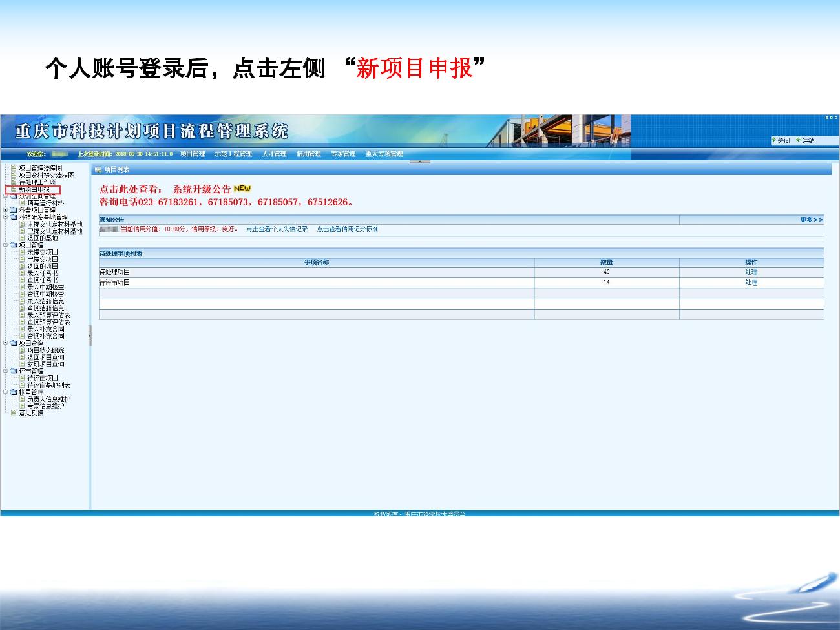
Task: Click the green icon next to 注销
Action: [798, 140]
